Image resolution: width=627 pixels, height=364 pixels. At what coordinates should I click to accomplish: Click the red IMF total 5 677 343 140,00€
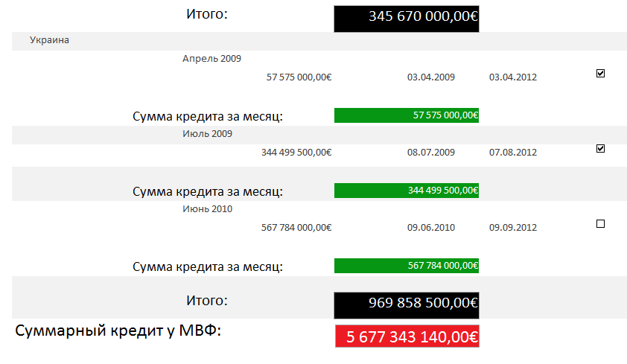click(x=407, y=336)
